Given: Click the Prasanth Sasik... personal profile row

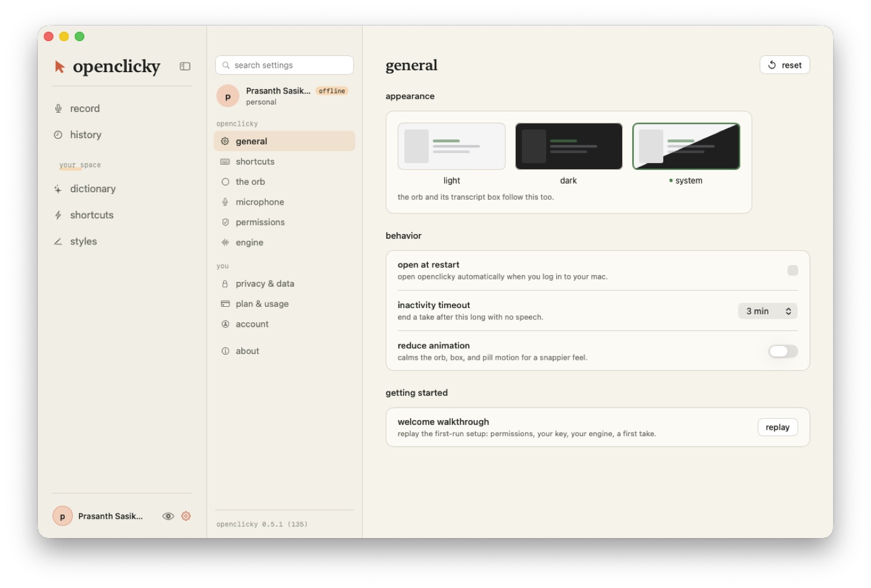Looking at the screenshot, I should [x=284, y=96].
